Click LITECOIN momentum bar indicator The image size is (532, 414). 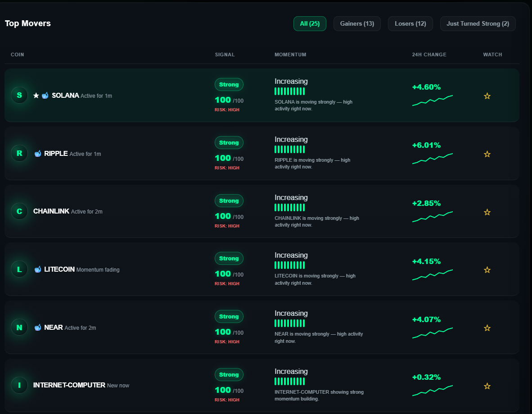[x=290, y=265]
